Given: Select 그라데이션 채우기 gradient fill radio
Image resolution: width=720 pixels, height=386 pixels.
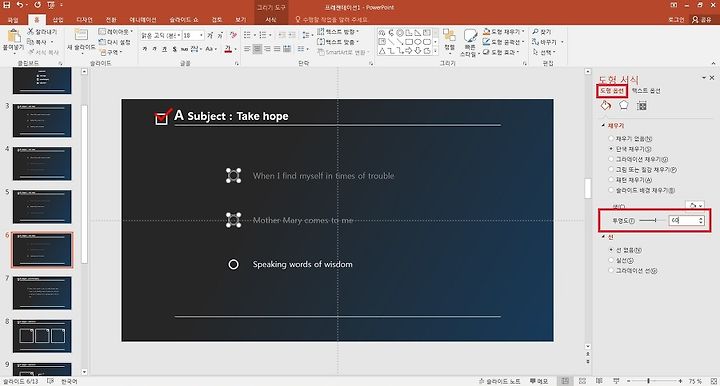Looking at the screenshot, I should pyautogui.click(x=611, y=159).
